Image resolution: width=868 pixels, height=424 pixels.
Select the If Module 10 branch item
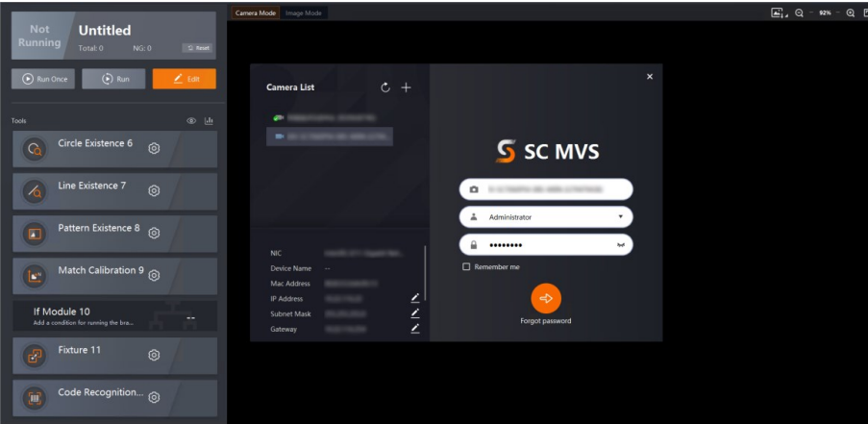click(114, 316)
